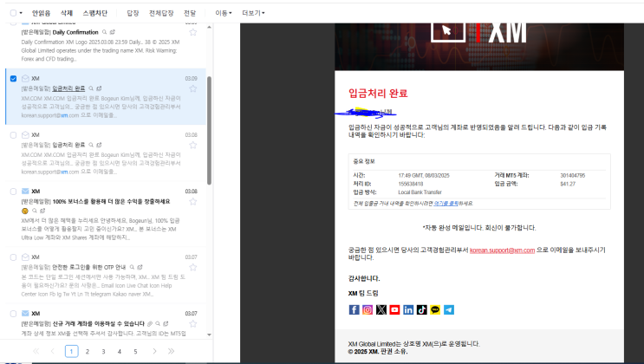This screenshot has height=364, width=644.
Task: Open 03.09 입금처리 완료 in new window
Action: [99, 88]
